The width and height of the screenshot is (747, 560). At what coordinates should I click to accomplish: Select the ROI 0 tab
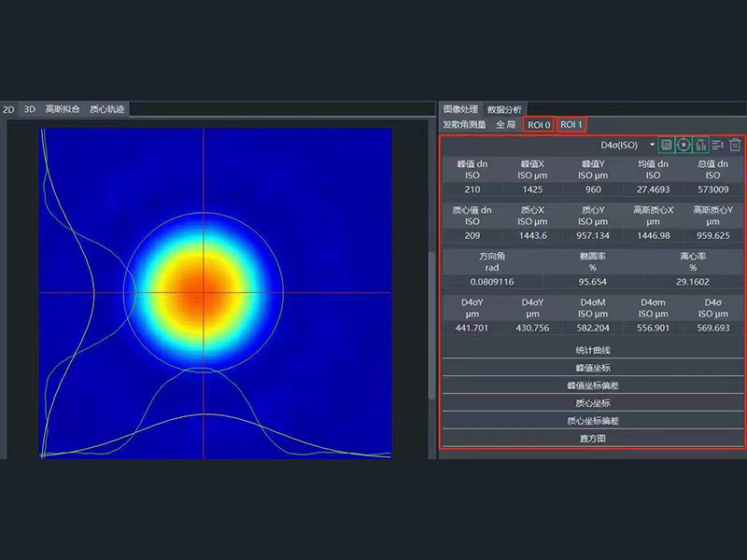click(x=539, y=124)
